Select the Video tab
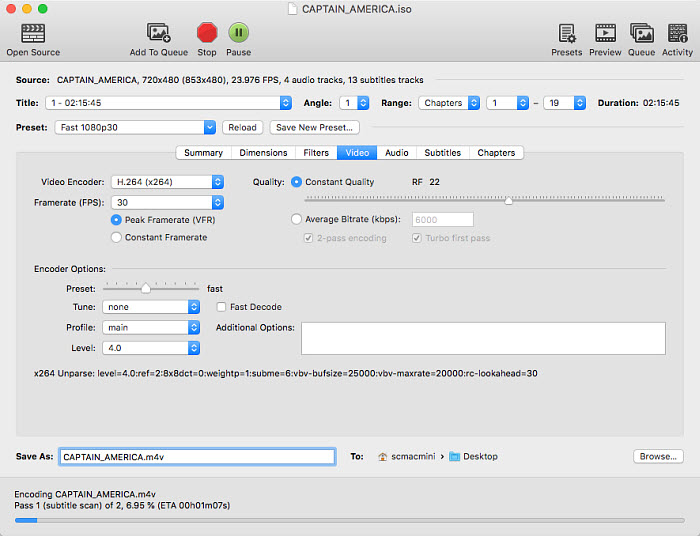700x536 pixels. point(357,153)
